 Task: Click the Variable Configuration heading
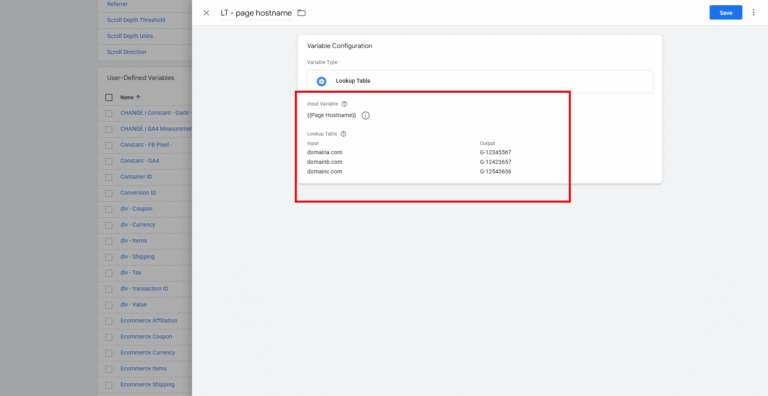click(x=339, y=46)
